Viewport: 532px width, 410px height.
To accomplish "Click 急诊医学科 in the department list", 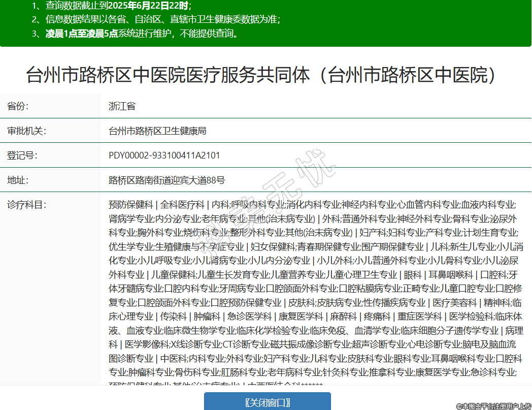I will click(249, 317).
